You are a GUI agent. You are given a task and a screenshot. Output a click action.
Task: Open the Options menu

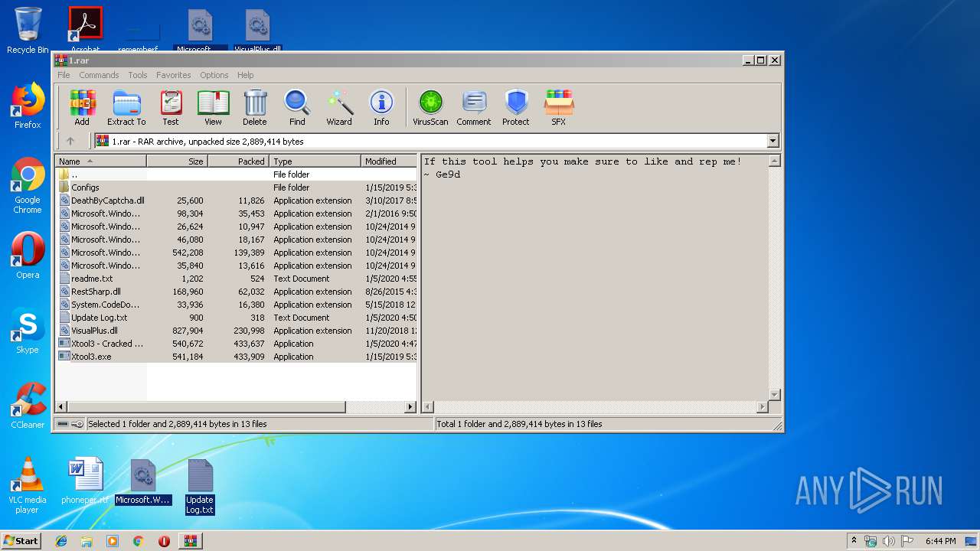[x=214, y=75]
